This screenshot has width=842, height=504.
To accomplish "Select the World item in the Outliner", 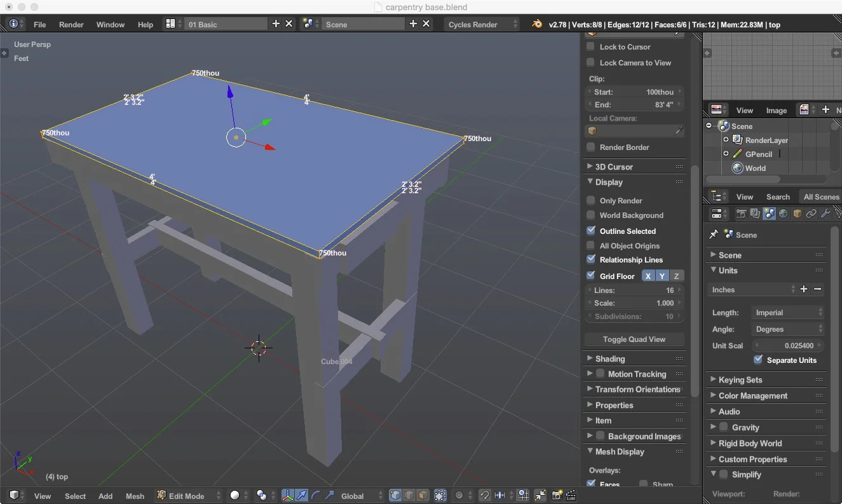I will [x=755, y=168].
